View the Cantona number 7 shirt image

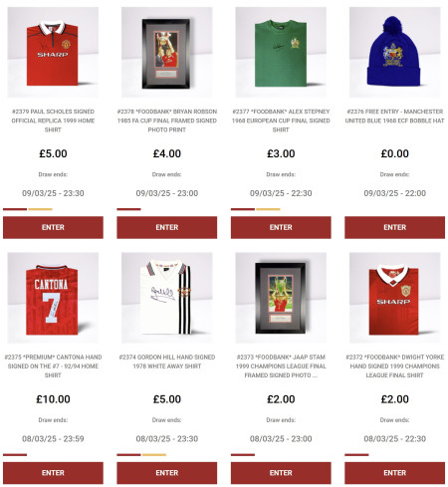pos(53,298)
